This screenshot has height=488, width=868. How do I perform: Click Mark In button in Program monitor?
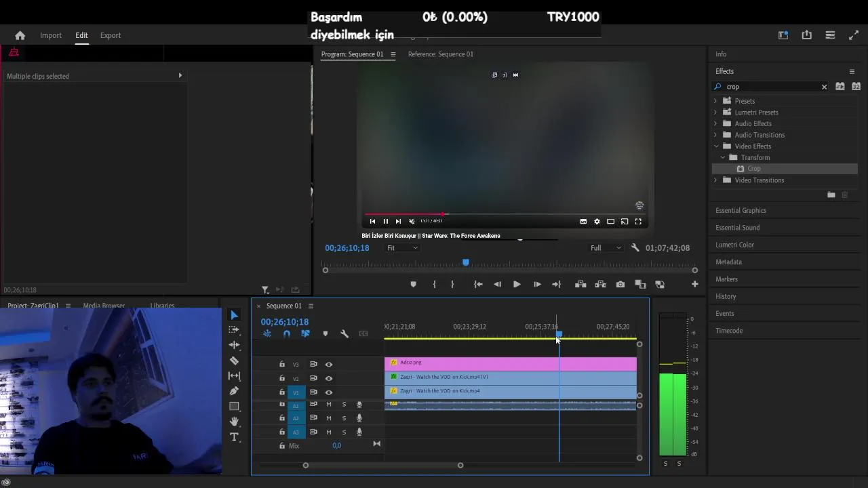pyautogui.click(x=435, y=285)
